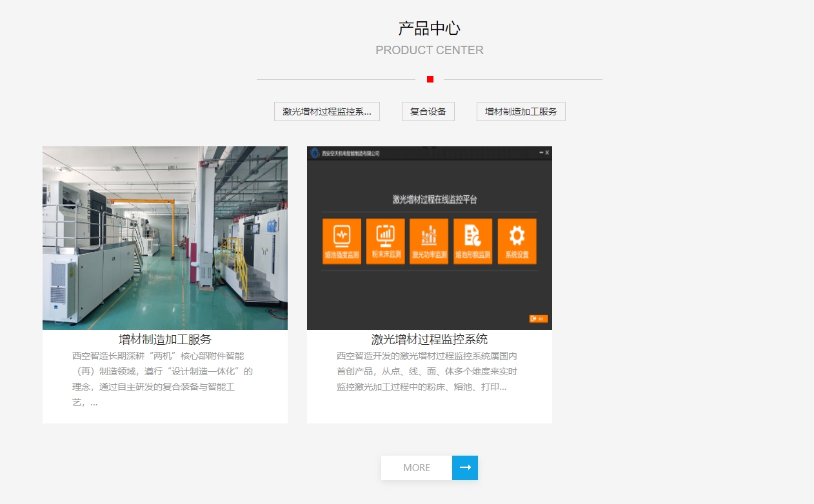Select the 激光增材过程监控系... category tab
Image resolution: width=814 pixels, height=504 pixels.
pos(327,111)
